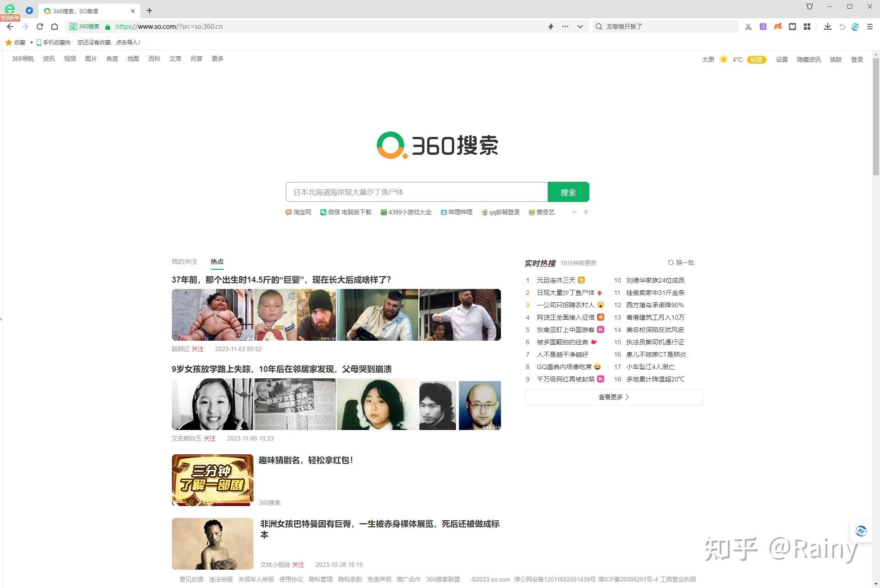The image size is (880, 588).
Task: Click the quick links swap icon
Action: (586, 212)
